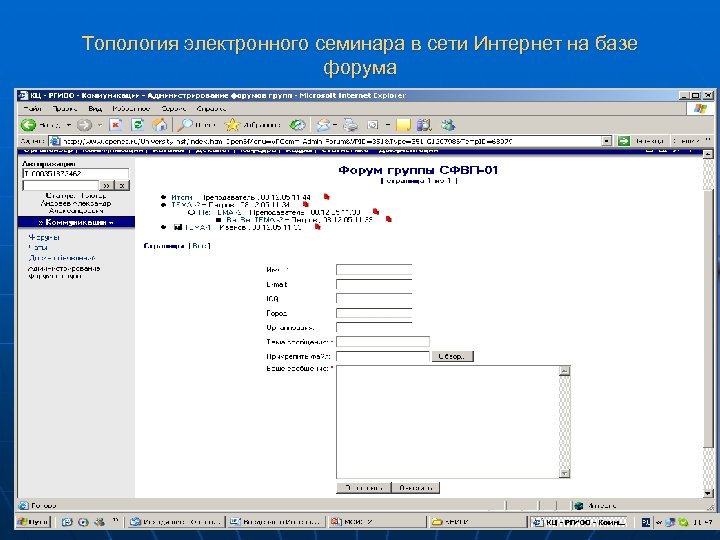
Task: Open Search with magnifier icon
Action: click(186, 125)
